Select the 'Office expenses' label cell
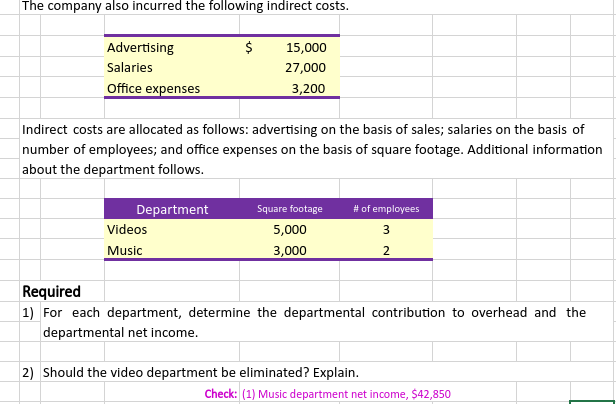The image size is (616, 404). point(172,88)
